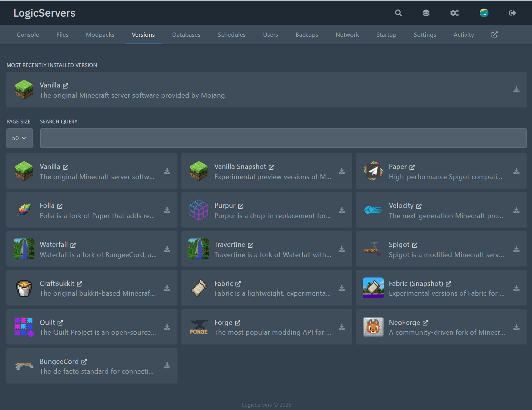Click the CraftBukkit bucket logo thumbnail

tap(24, 288)
